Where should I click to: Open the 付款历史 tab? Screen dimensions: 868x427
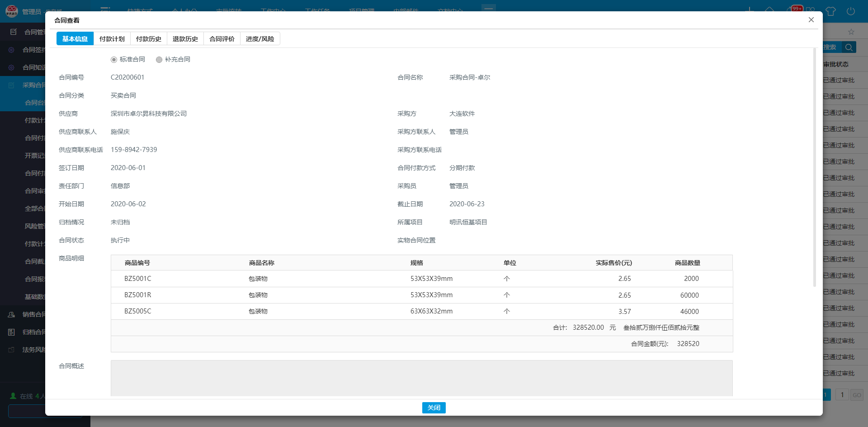point(148,39)
